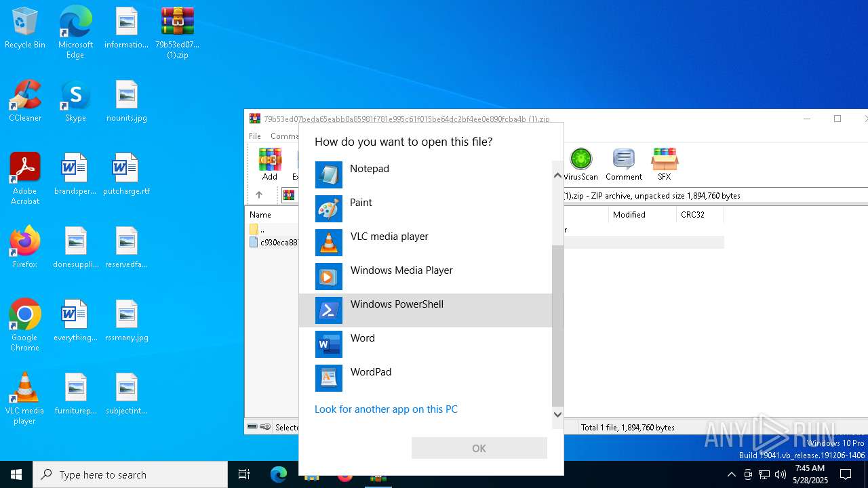This screenshot has height=488, width=868.
Task: Minimize the WinRAR window
Action: tap(807, 119)
